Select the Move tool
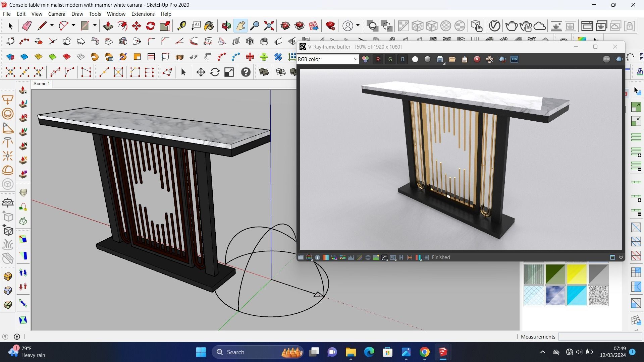Viewport: 644px width, 362px height. coord(137,26)
